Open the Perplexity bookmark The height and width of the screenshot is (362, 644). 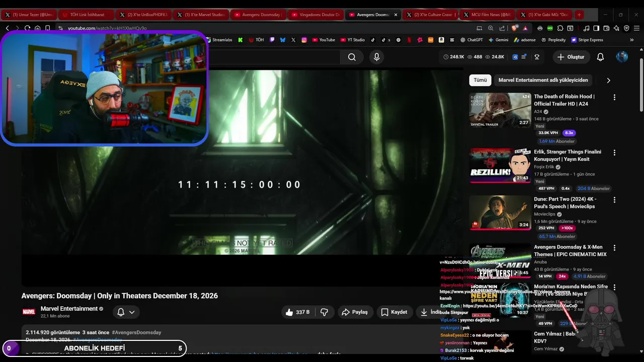coord(553,40)
